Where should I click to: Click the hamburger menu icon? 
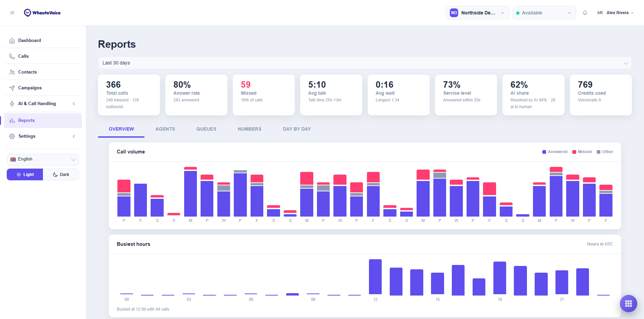point(12,13)
